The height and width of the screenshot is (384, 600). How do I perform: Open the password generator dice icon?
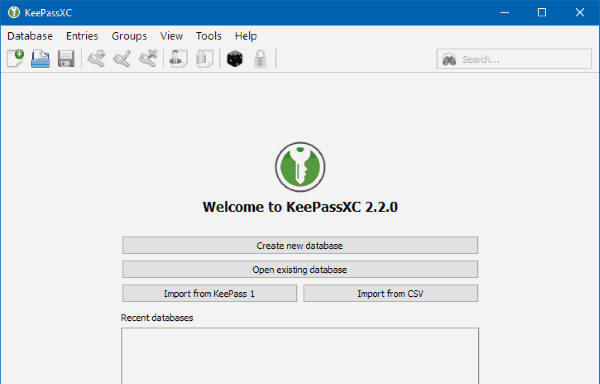(x=235, y=59)
